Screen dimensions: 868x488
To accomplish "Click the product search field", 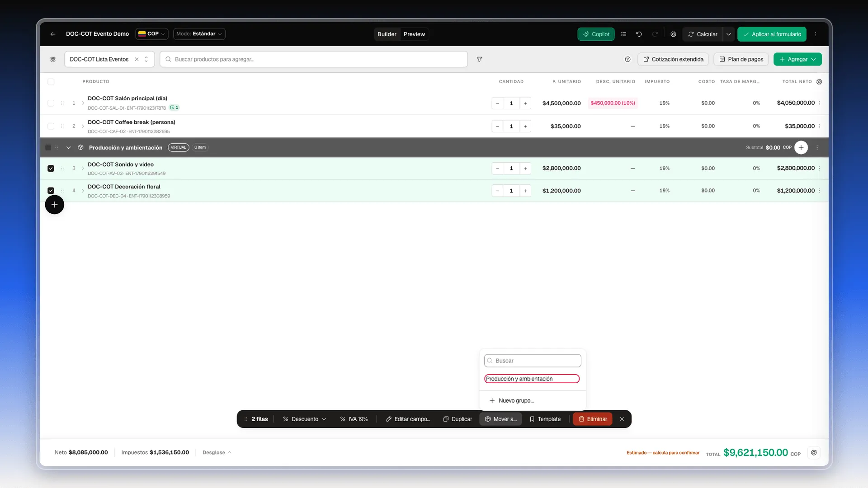I will click(x=314, y=59).
